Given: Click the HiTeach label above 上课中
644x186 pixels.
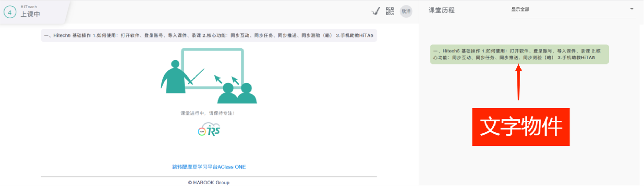Looking at the screenshot, I should tap(29, 7).
